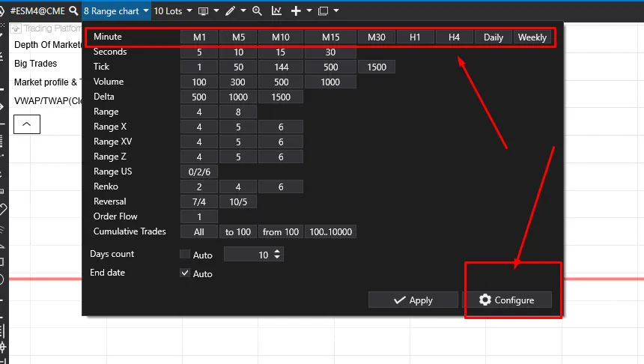The image size is (644, 364).
Task: Choose the Daily timeframe option
Action: pos(493,37)
